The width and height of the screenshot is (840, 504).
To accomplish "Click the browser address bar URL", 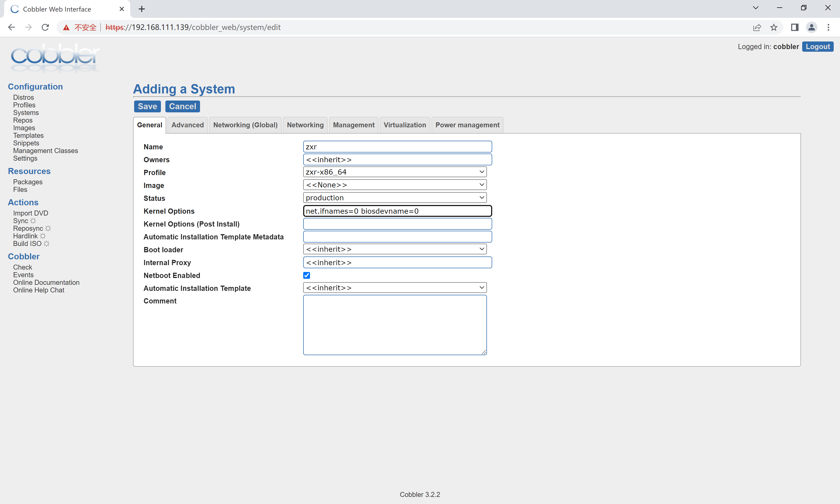I will pos(193,27).
